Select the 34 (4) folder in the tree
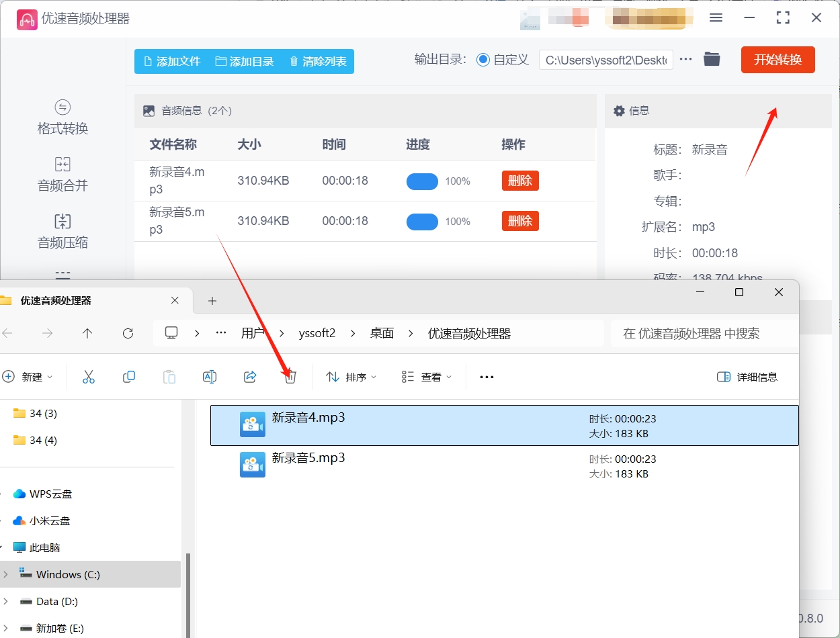Screen dimensions: 840x638 [x=35, y=440]
